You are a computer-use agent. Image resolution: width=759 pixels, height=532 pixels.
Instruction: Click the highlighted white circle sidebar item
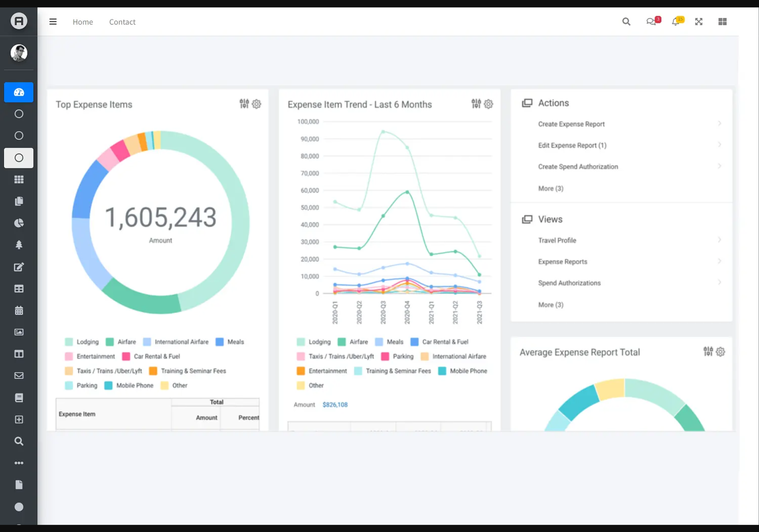point(19,158)
